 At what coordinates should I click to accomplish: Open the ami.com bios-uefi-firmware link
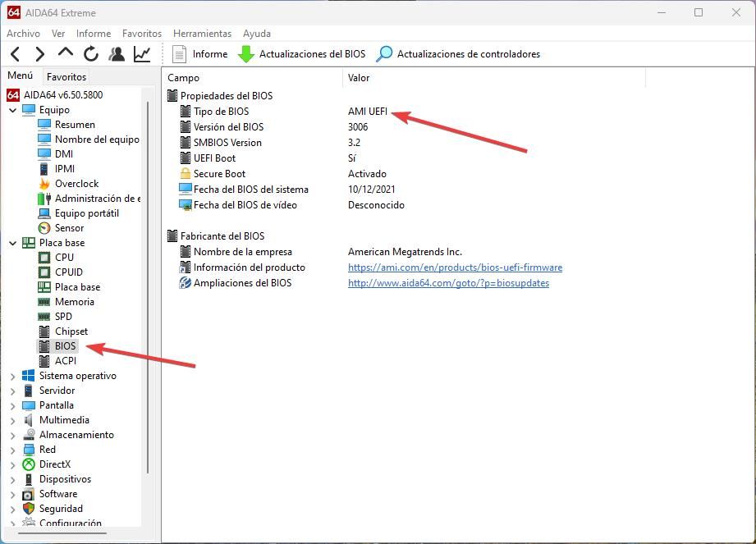pos(455,267)
